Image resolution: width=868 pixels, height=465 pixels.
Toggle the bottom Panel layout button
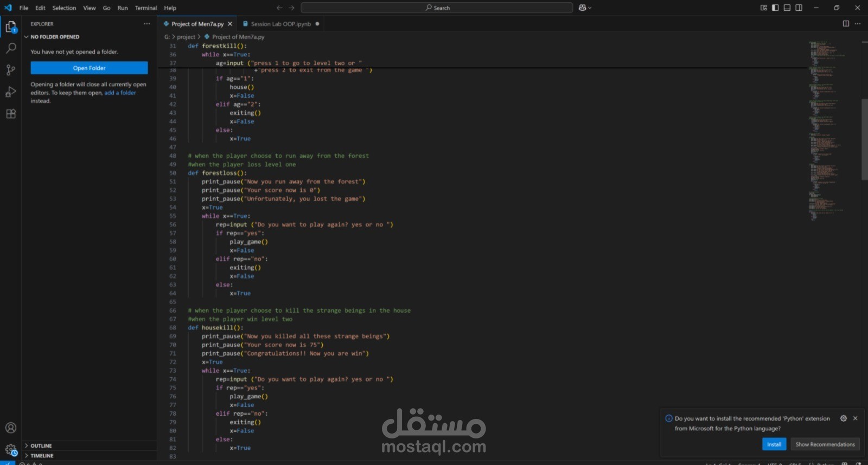pos(787,8)
